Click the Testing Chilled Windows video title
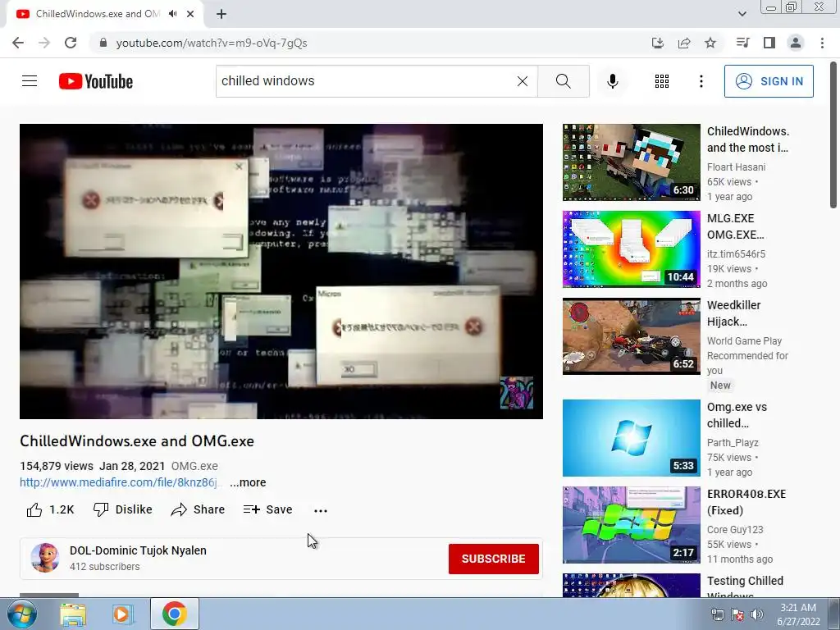This screenshot has width=840, height=630. click(745, 585)
